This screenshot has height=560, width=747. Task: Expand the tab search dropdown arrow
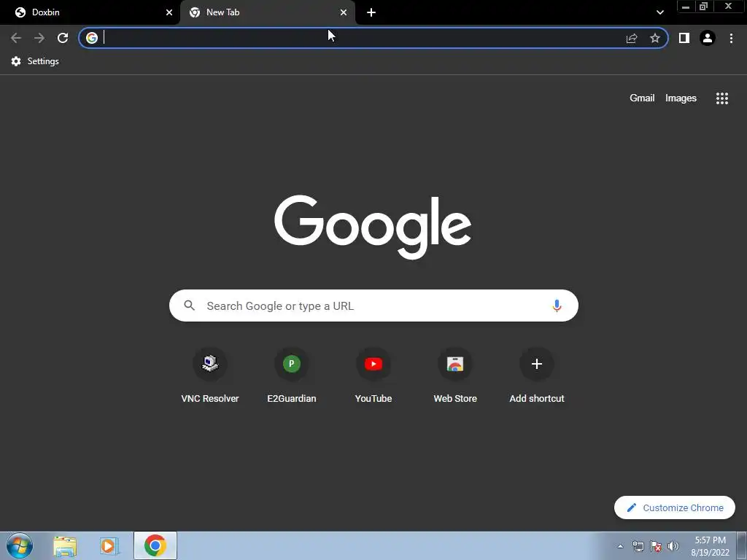(x=659, y=12)
